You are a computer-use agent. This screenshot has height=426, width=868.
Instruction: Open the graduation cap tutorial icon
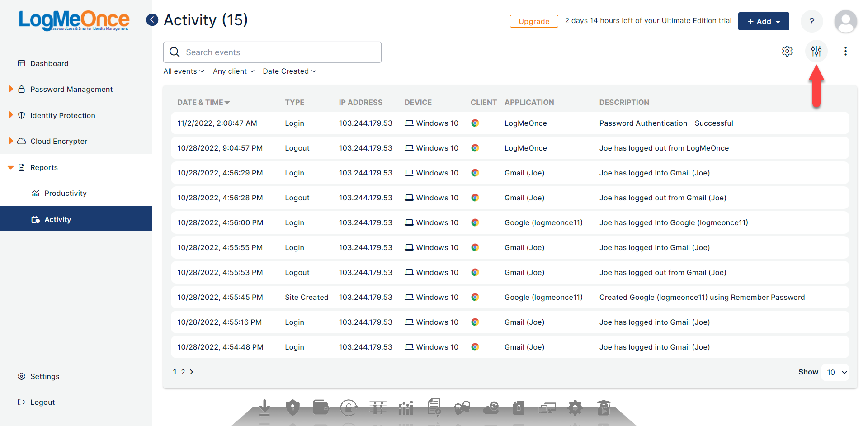point(604,407)
